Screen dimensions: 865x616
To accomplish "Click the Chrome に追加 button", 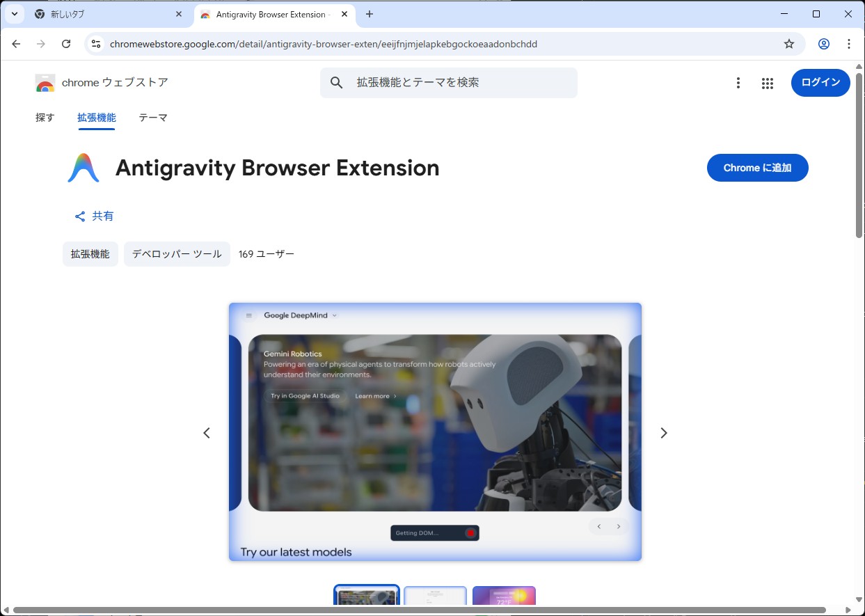I will (x=758, y=168).
